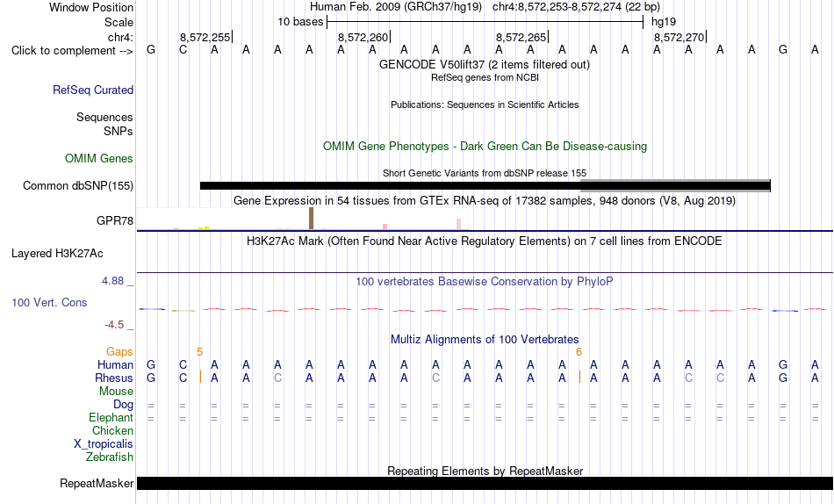Click the position label 8,572,255
The width and height of the screenshot is (834, 504).
[x=205, y=37]
